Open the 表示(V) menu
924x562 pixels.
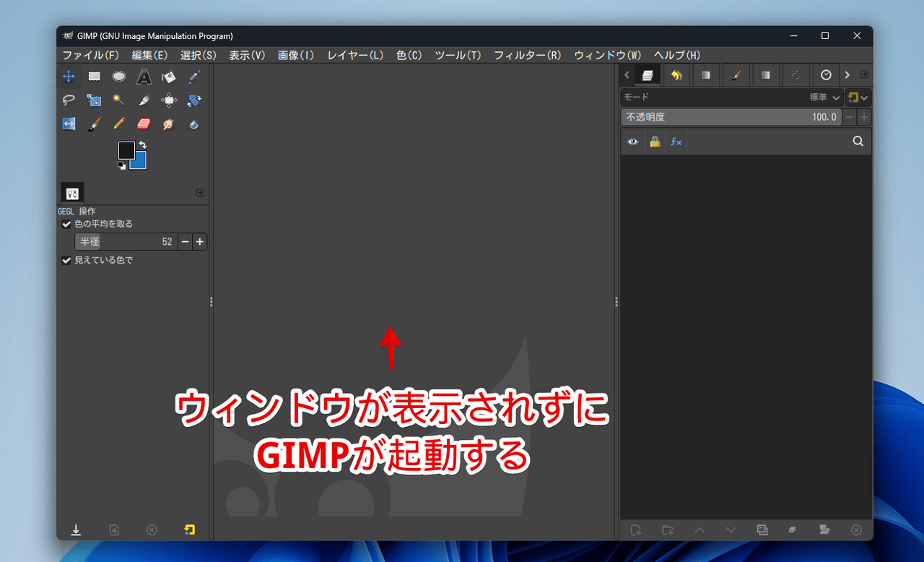pyautogui.click(x=247, y=55)
